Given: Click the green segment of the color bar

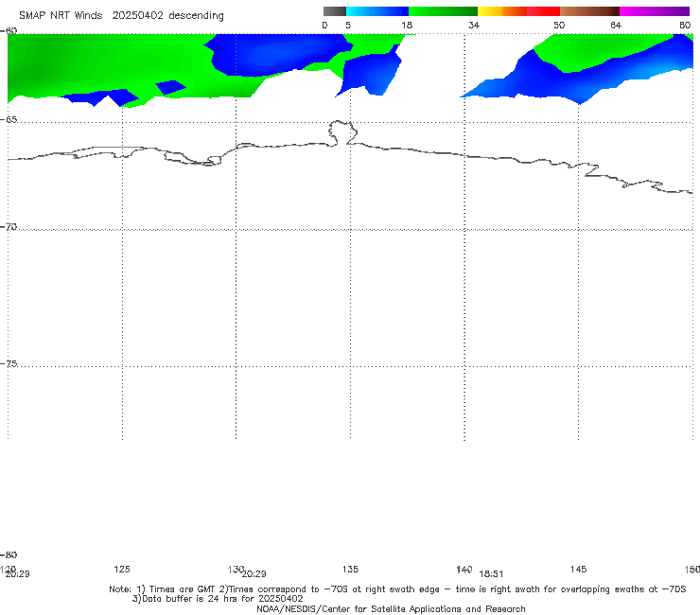Looking at the screenshot, I should (443, 11).
